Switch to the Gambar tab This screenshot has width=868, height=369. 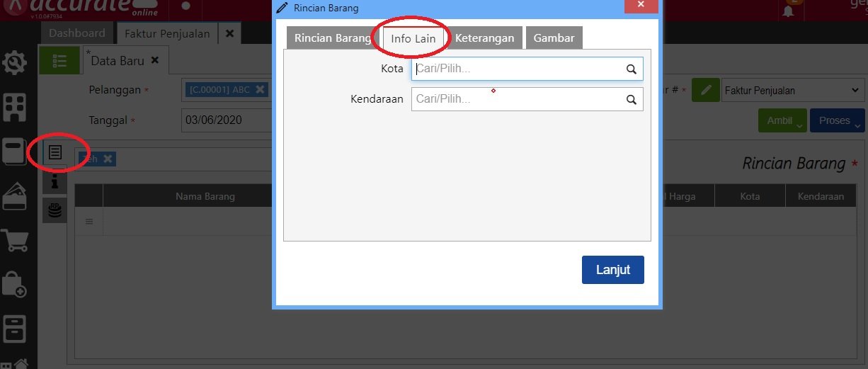coord(554,38)
